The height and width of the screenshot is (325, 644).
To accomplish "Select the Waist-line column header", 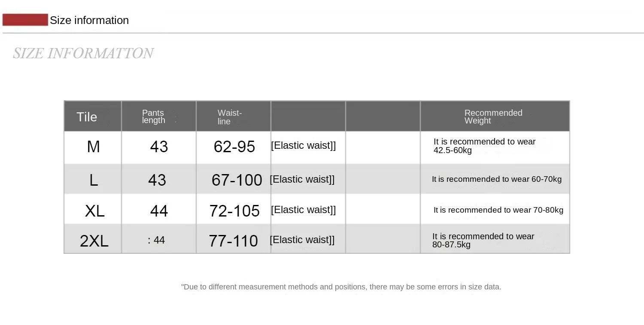I will click(x=229, y=117).
